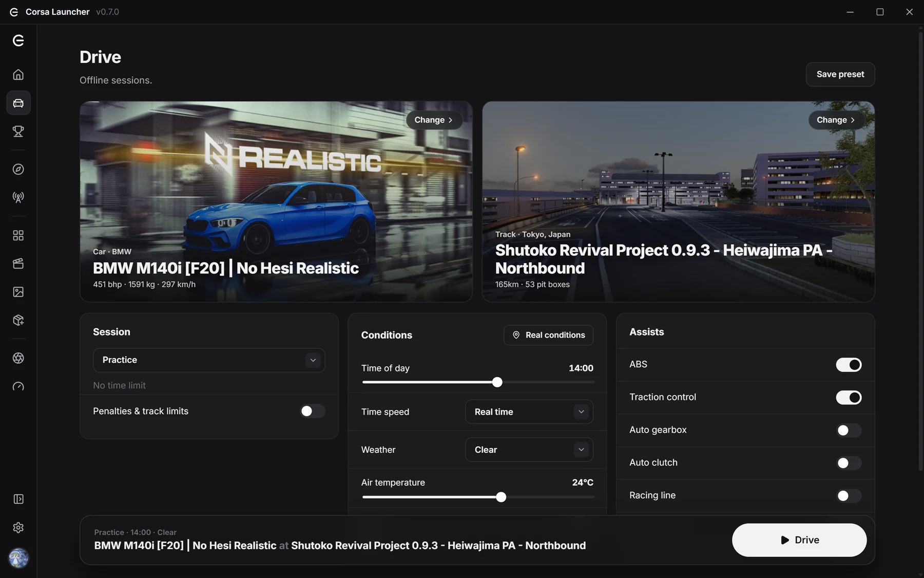The height and width of the screenshot is (578, 924).
Task: Open the grid content icon in sidebar
Action: (x=18, y=235)
